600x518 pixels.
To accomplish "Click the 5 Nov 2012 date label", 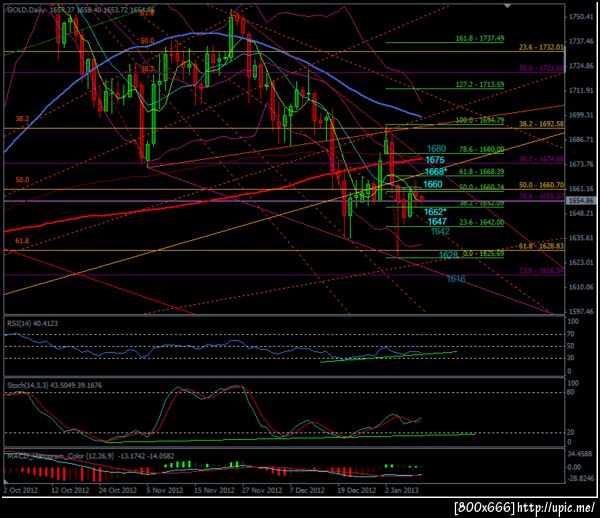I will tap(165, 490).
